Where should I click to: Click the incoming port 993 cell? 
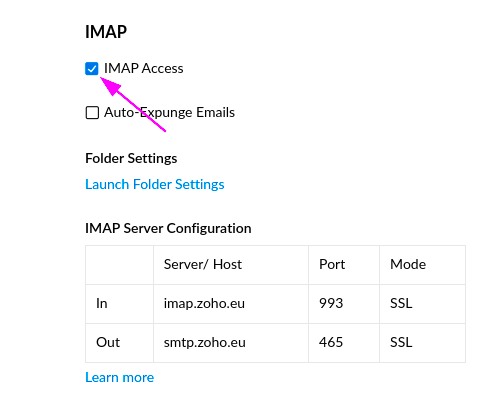point(344,304)
